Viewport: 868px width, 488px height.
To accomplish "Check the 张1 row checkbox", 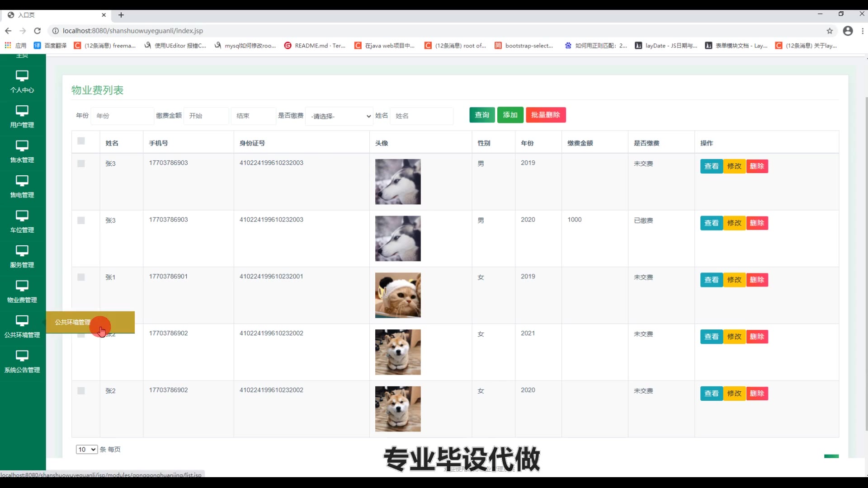I will (81, 277).
